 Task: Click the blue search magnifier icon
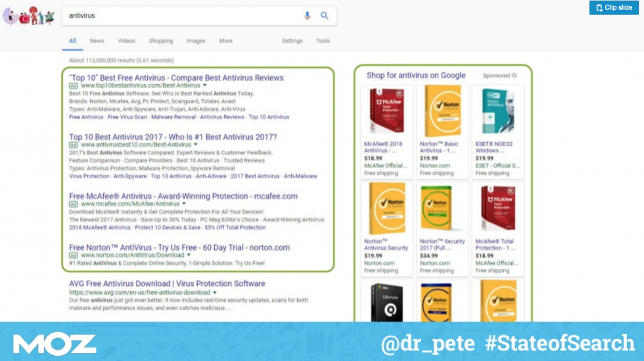(325, 16)
